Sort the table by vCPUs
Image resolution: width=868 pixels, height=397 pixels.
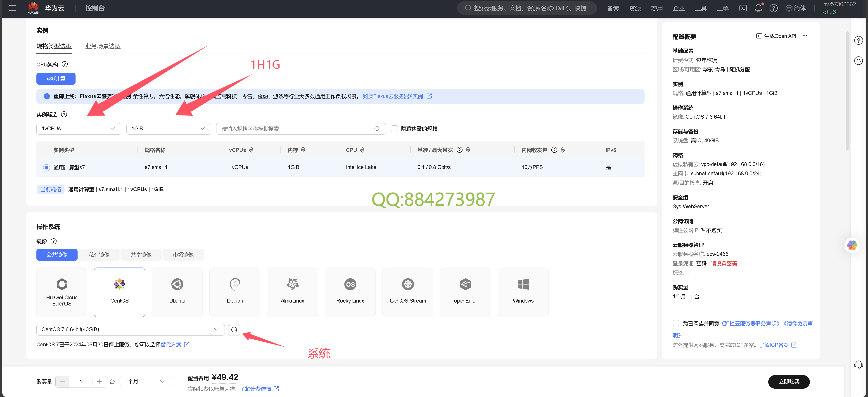(x=251, y=150)
